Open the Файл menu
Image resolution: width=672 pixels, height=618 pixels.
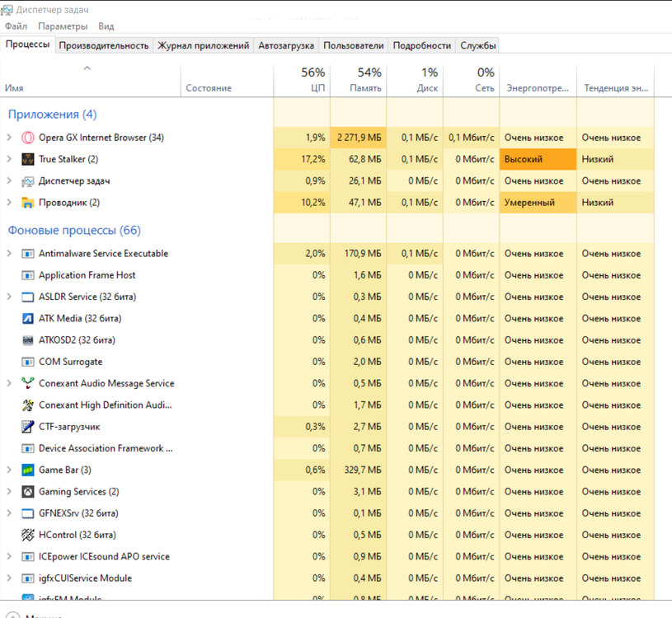(x=16, y=26)
